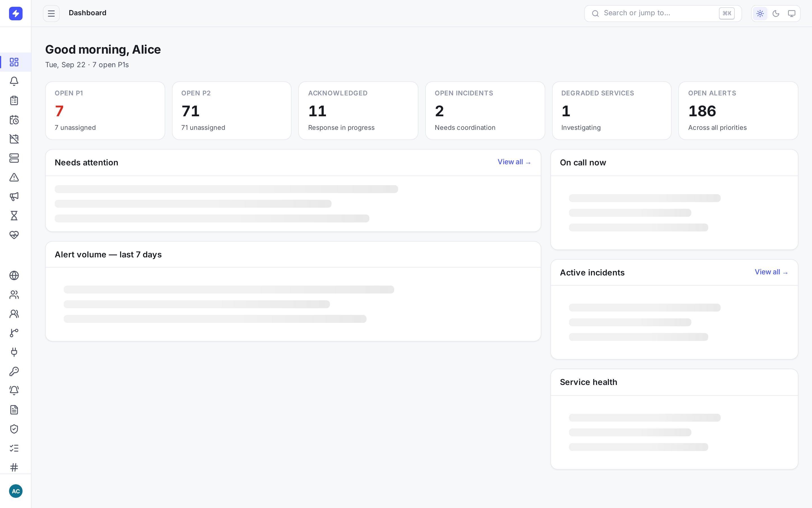The width and height of the screenshot is (812, 508).
Task: Open the clipboard list icon in sidebar
Action: (14, 100)
